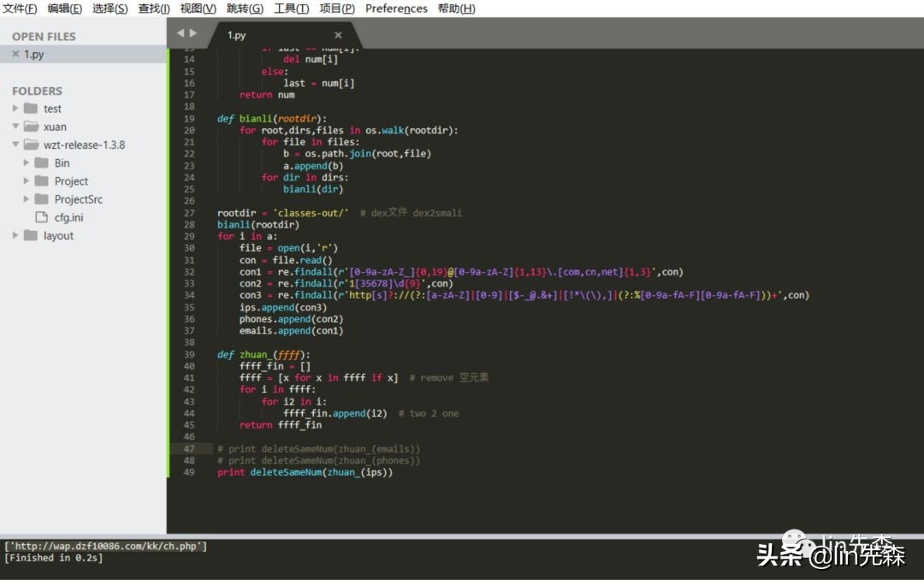
Task: Open the 文件(F) menu
Action: [x=20, y=9]
